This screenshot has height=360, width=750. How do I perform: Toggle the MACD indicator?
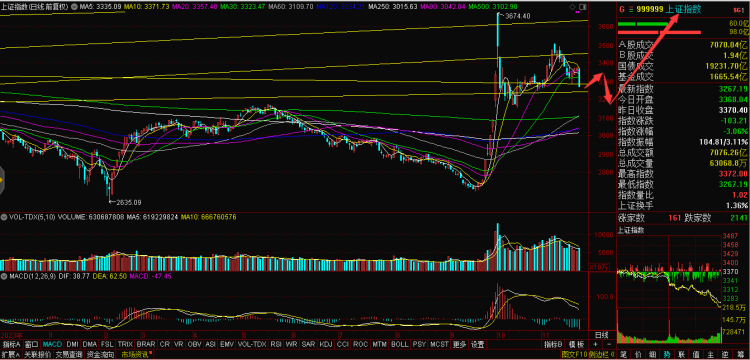tap(52, 344)
